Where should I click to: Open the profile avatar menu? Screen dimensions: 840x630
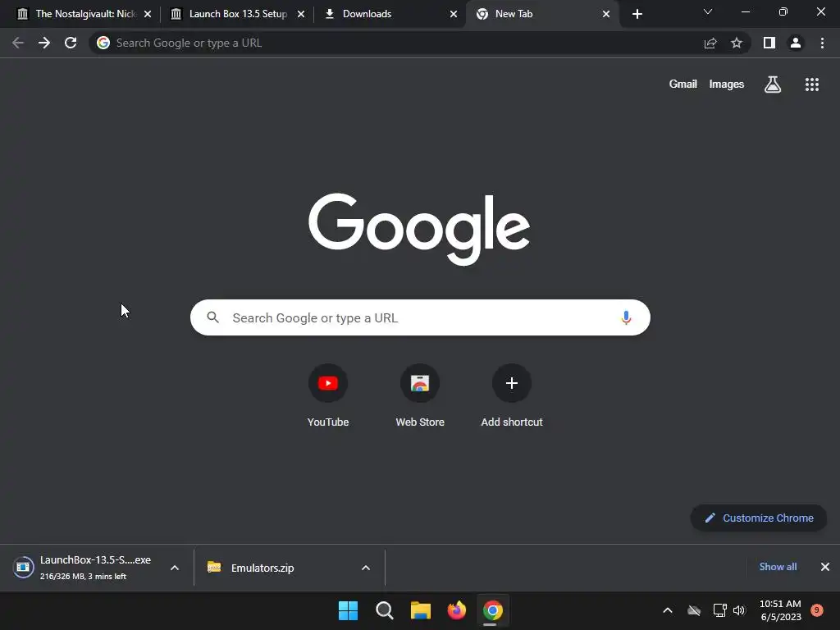pos(796,43)
